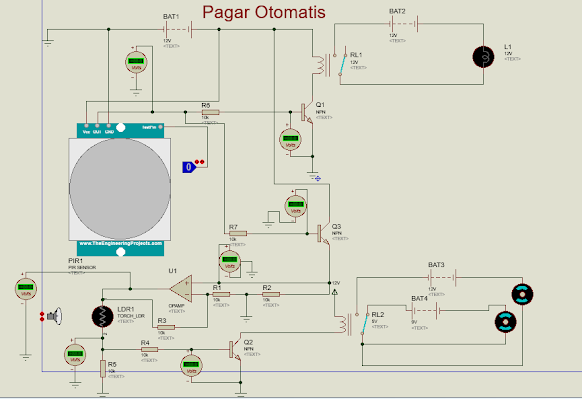The image size is (582, 399).
Task: Click the RL2 relay coil
Action: (x=340, y=325)
